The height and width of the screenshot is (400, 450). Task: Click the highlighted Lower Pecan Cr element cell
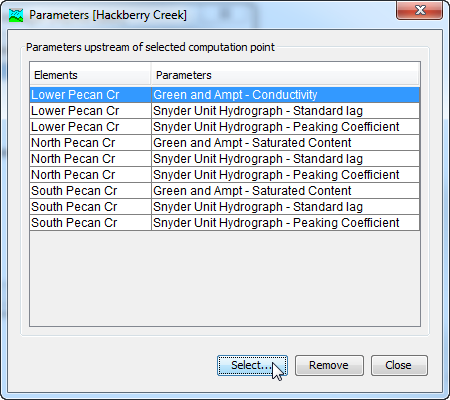click(x=90, y=95)
